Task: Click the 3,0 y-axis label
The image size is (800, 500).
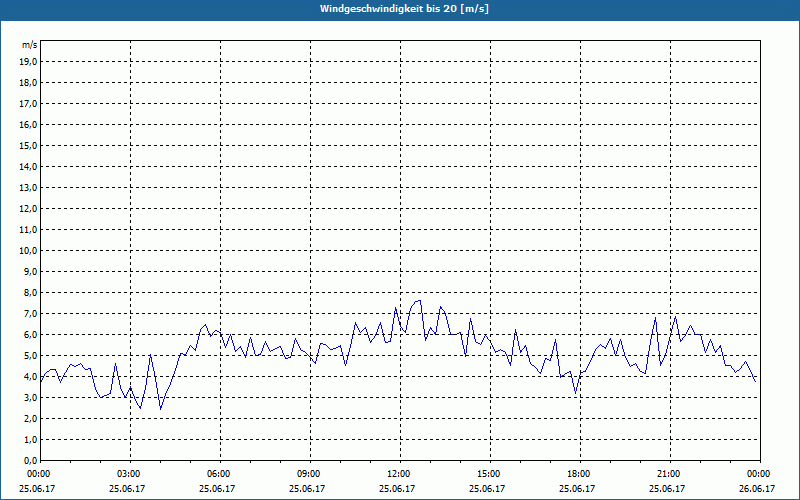Action: tap(31, 397)
